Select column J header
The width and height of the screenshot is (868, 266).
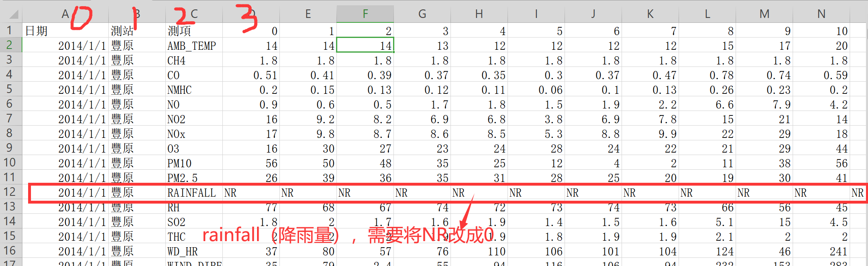[x=593, y=14]
